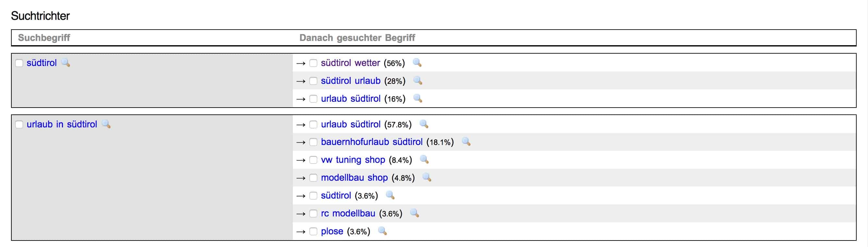Follow the vw tuning shop link
This screenshot has width=868, height=247.
coord(353,160)
